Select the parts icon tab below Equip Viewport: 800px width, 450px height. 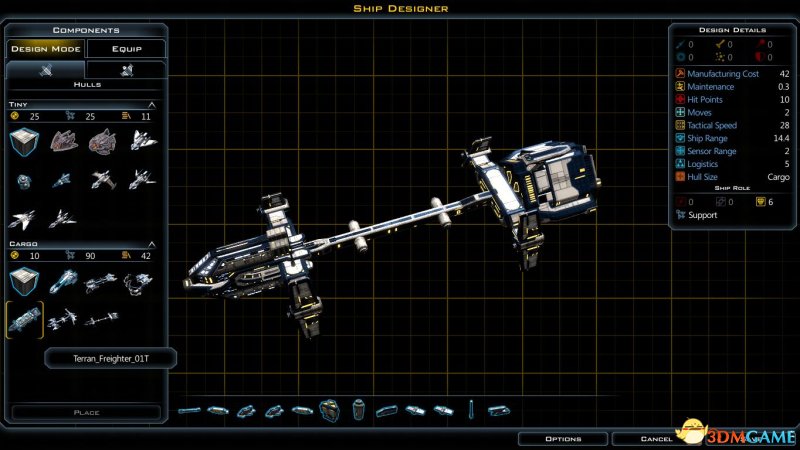127,70
